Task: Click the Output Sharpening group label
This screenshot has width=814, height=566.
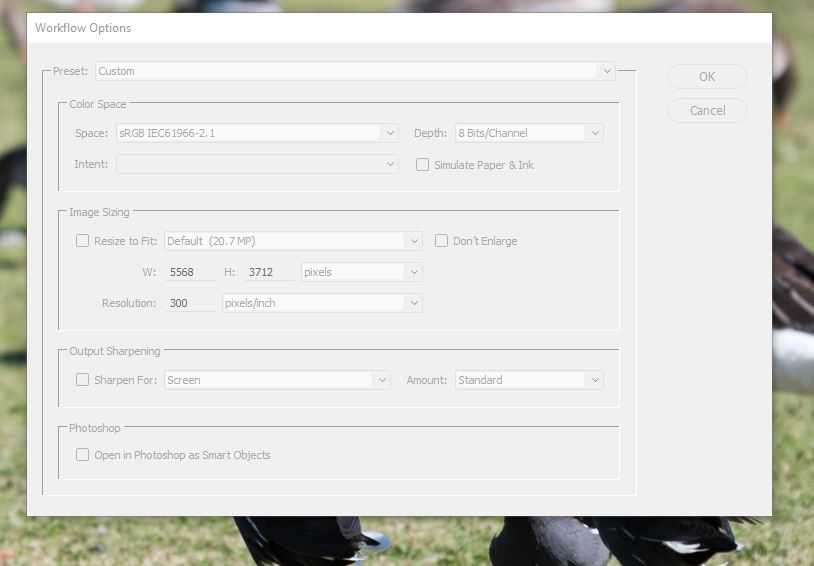Action: [x=115, y=351]
